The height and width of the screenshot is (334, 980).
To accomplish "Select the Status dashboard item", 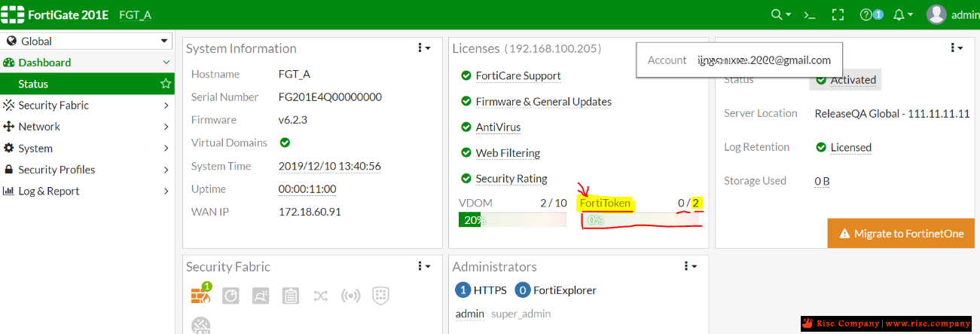I will (x=87, y=84).
